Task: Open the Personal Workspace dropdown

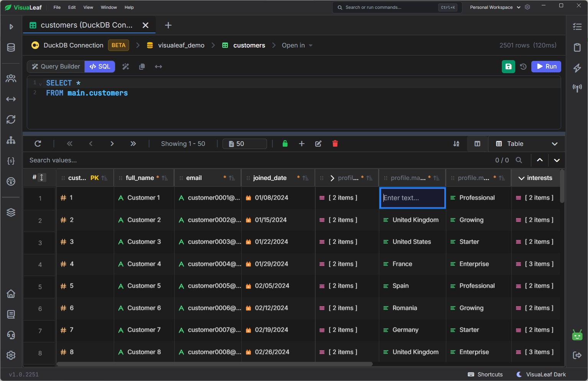Action: tap(495, 7)
